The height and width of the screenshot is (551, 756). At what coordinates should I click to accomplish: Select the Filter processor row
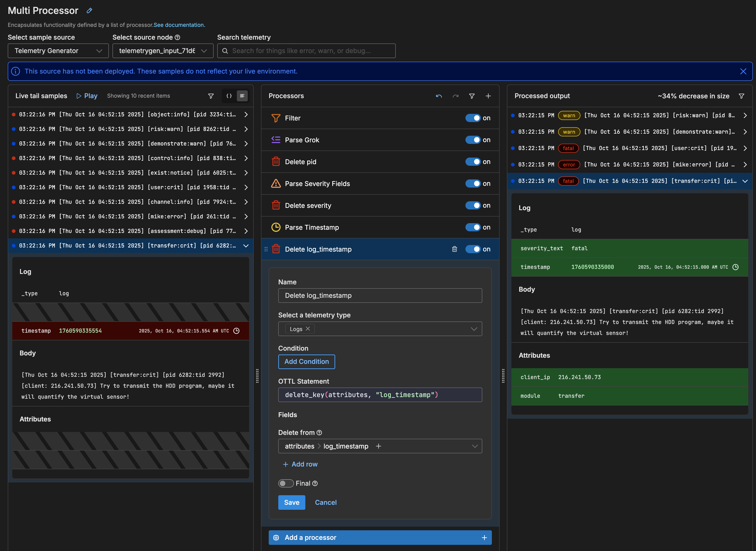click(x=292, y=118)
